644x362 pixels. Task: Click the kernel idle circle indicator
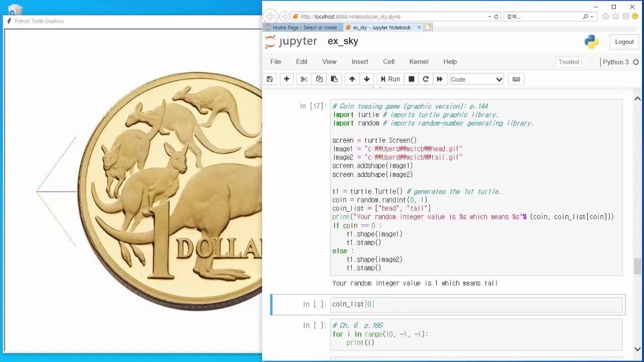pos(635,62)
